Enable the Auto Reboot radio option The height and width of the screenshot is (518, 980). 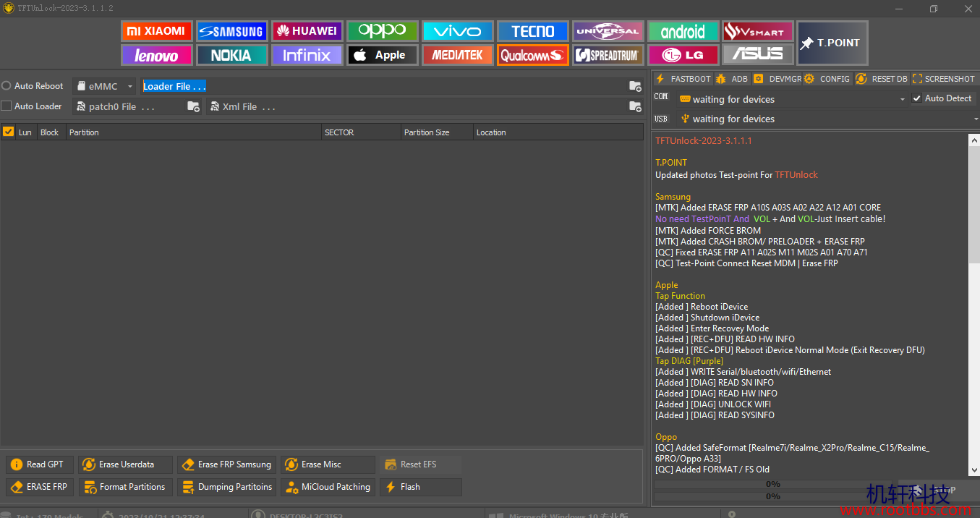(7, 86)
